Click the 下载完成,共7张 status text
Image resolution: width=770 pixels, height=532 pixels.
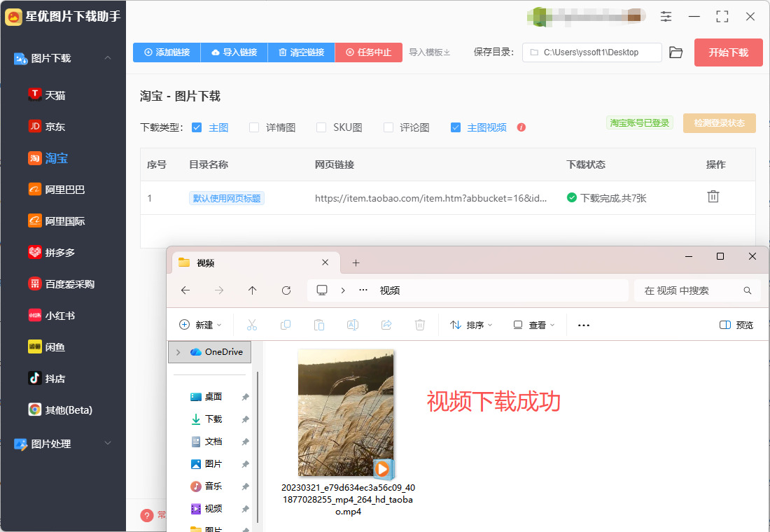coord(613,198)
